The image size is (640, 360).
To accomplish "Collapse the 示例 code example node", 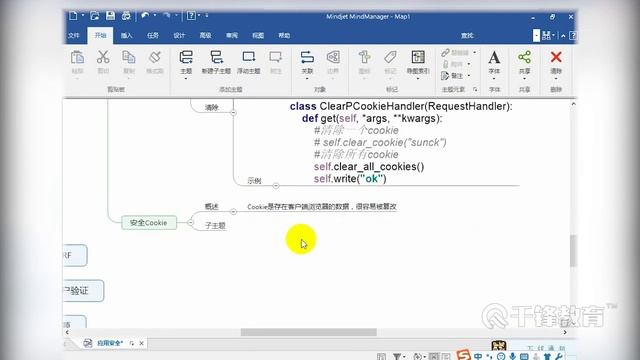I will coord(276,186).
